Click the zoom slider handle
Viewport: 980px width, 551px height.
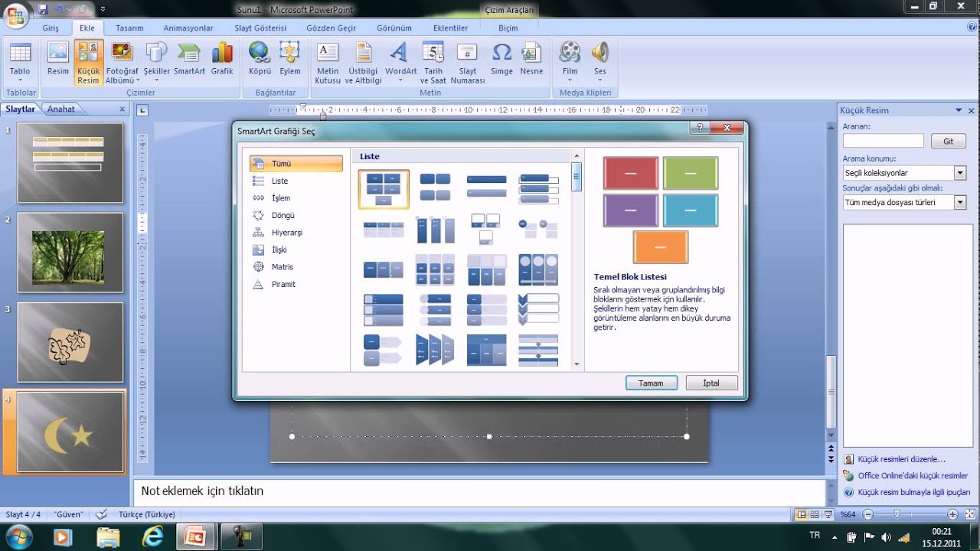tap(897, 514)
